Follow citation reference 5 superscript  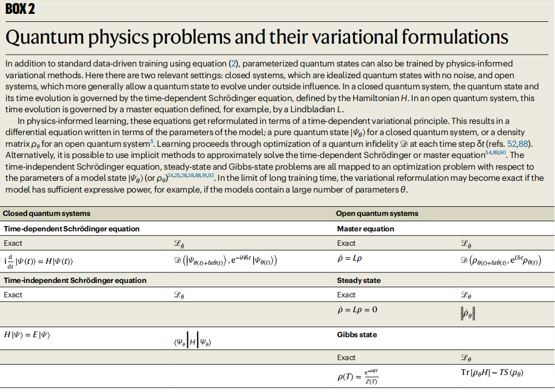pos(152,141)
